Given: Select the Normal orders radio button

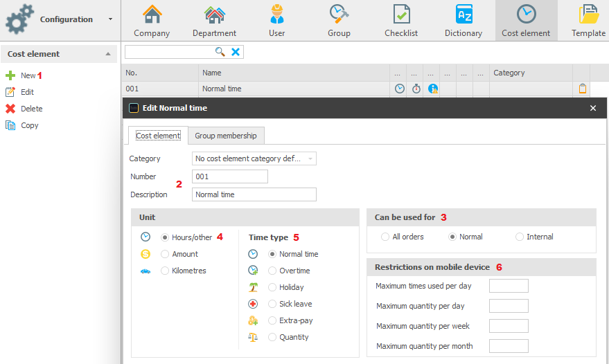Looking at the screenshot, I should point(452,237).
